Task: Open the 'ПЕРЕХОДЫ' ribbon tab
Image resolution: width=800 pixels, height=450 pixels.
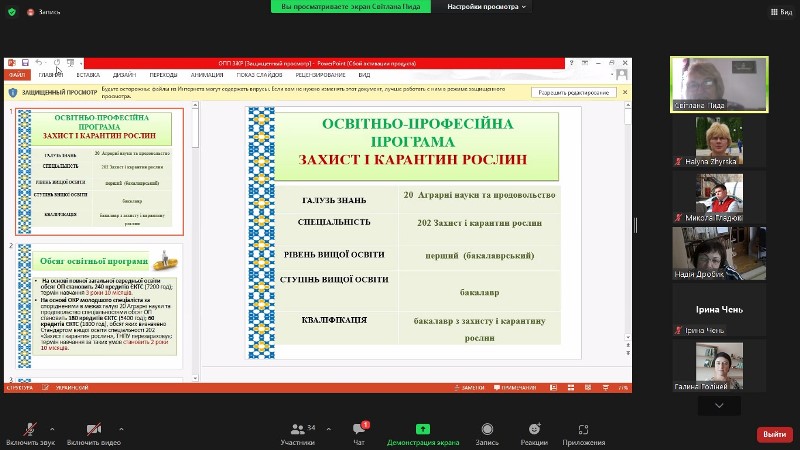Action: [163, 75]
